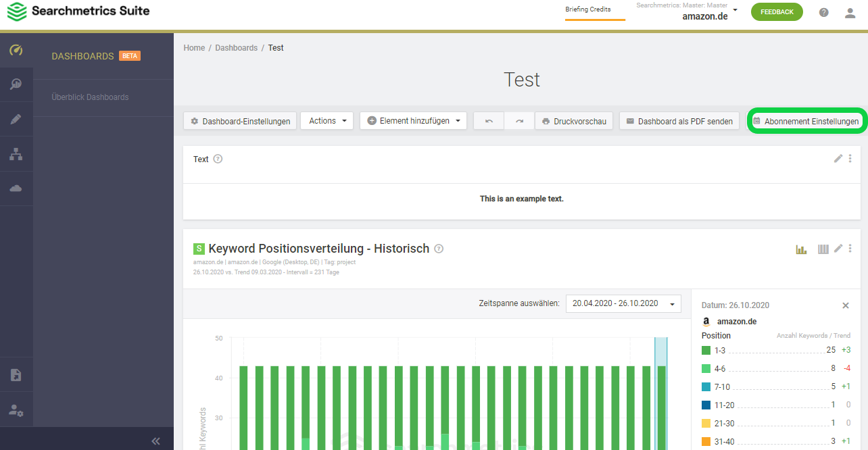Open the Site Structure hierarchy sidebar icon
Screen dimensions: 868x450
coord(16,154)
